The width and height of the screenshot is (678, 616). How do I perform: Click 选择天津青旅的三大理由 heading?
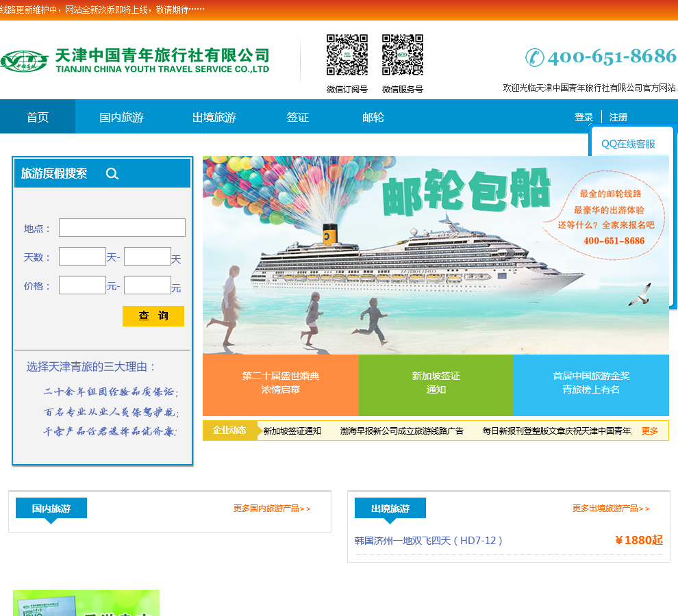(x=91, y=367)
